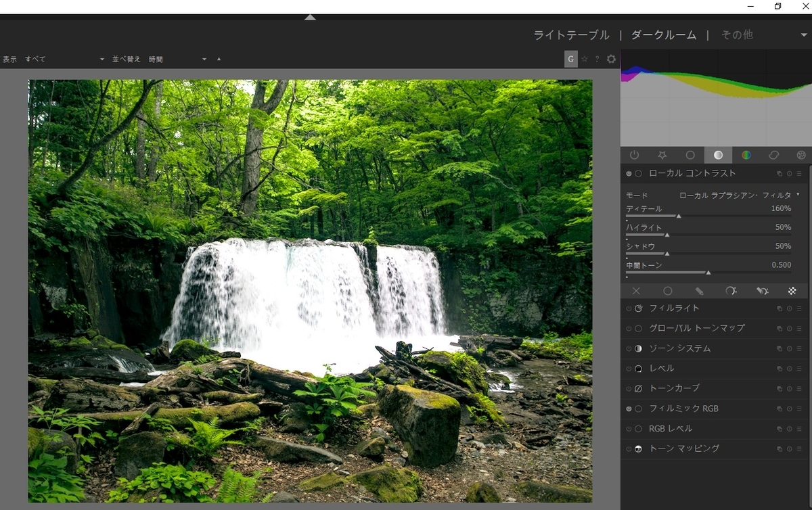Click the waterfall photo in center view

coord(310,291)
